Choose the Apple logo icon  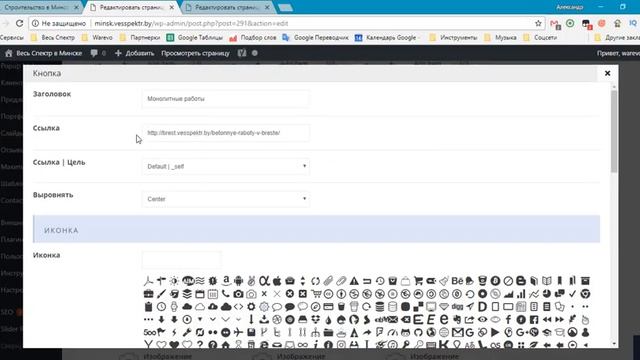277,281
